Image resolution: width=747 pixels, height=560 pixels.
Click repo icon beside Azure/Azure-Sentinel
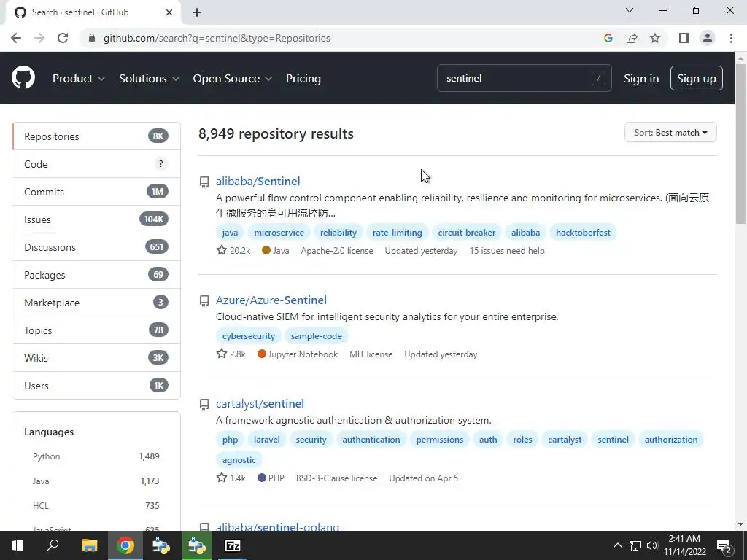pyautogui.click(x=204, y=301)
